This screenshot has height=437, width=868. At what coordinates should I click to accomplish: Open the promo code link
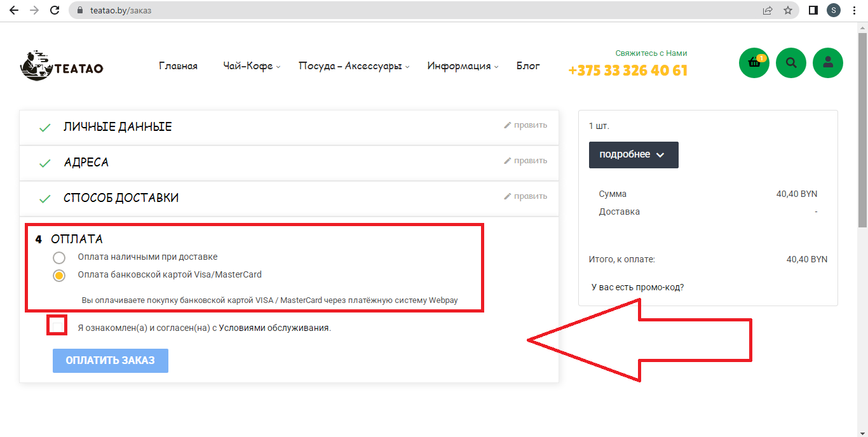[x=637, y=287]
